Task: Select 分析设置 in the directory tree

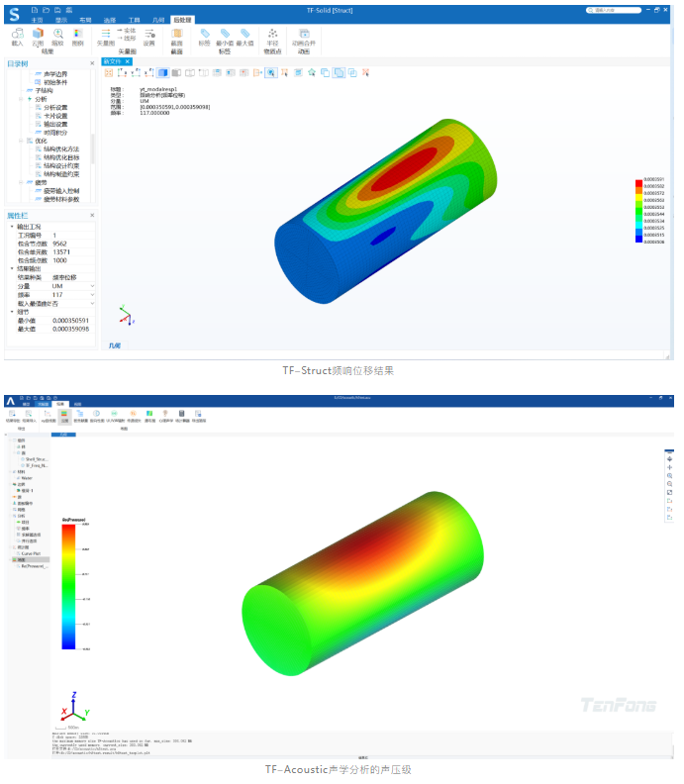Action: click(55, 108)
